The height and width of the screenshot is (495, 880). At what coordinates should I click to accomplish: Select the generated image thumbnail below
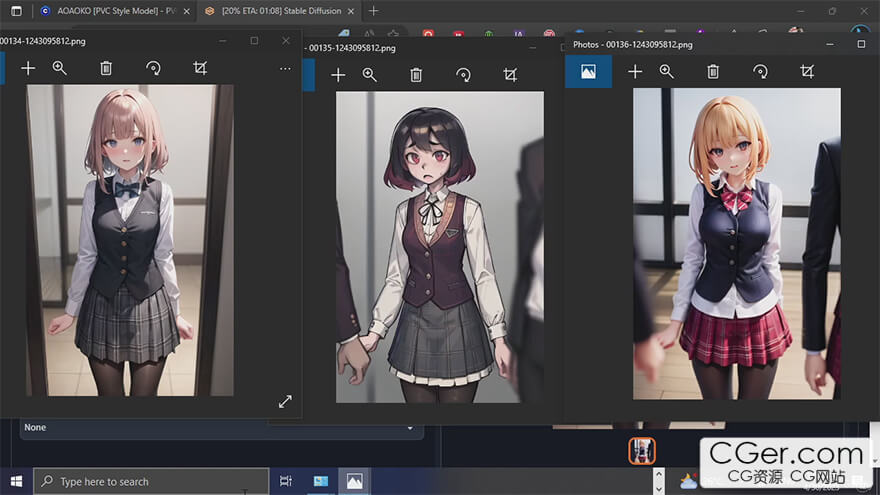point(642,451)
